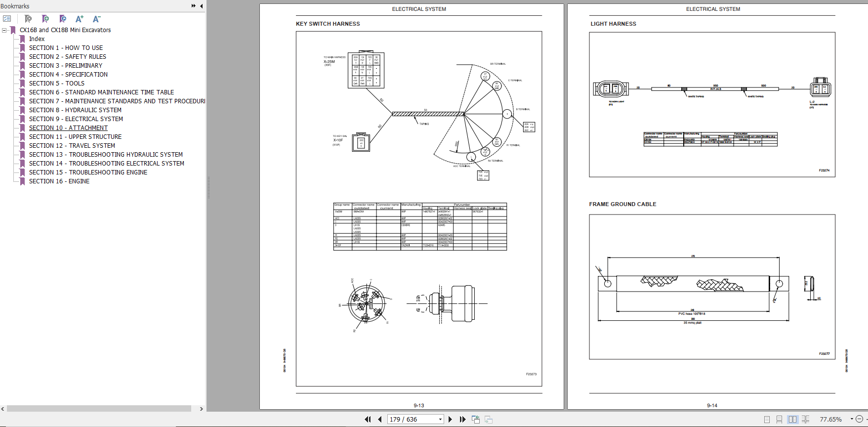The width and height of the screenshot is (868, 427).
Task: Go to the first page
Action: pyautogui.click(x=368, y=419)
